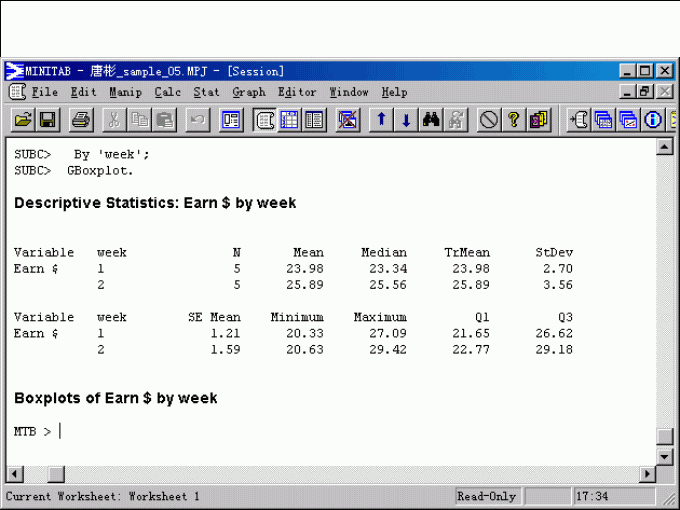Jump to previous command with up arrow icon
680x510 pixels.
coord(381,120)
